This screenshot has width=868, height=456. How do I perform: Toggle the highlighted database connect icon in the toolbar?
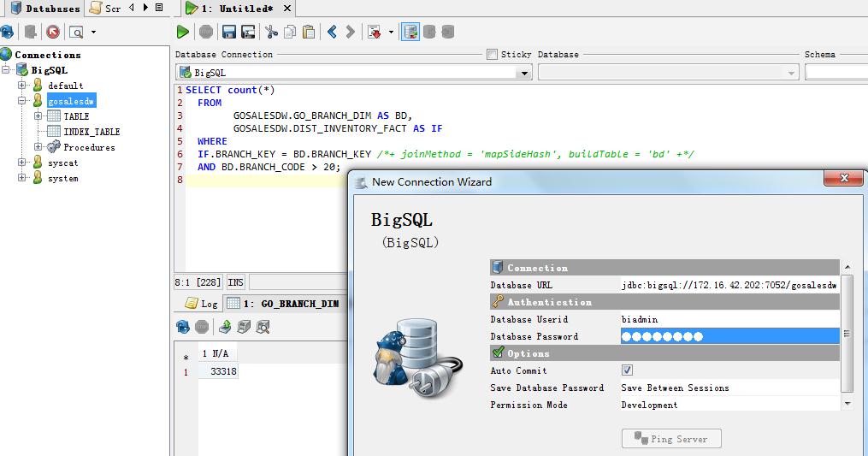click(410, 33)
